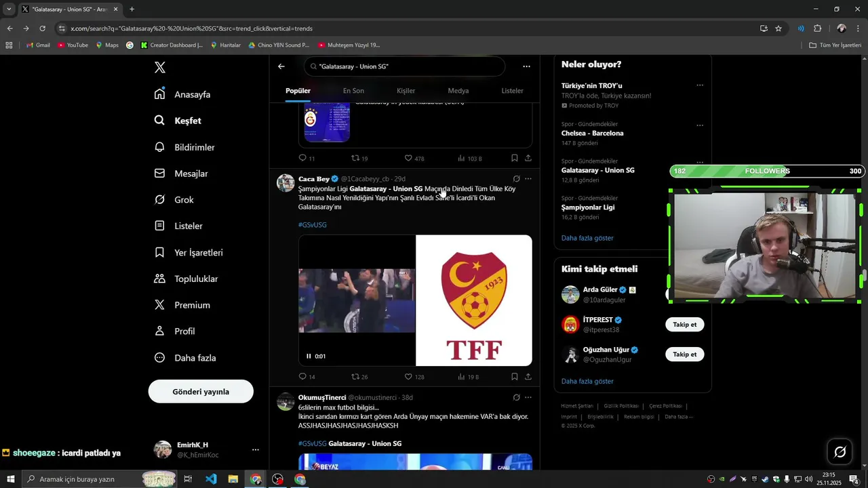This screenshot has width=868, height=488.
Task: Open Mesajlar messages
Action: pos(181,174)
